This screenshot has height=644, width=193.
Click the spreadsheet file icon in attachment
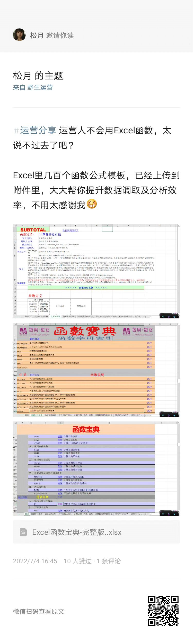(x=23, y=532)
